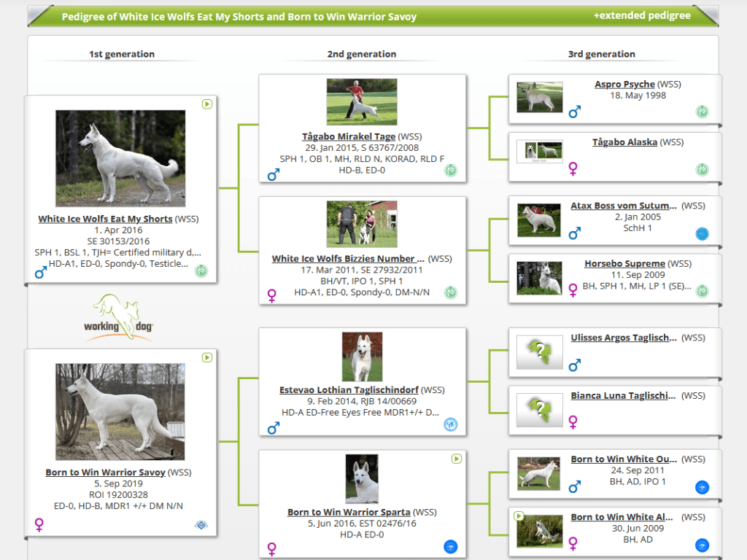
Task: Click the play icon on White Ice Wolfs Eat My Shorts card
Action: click(207, 104)
